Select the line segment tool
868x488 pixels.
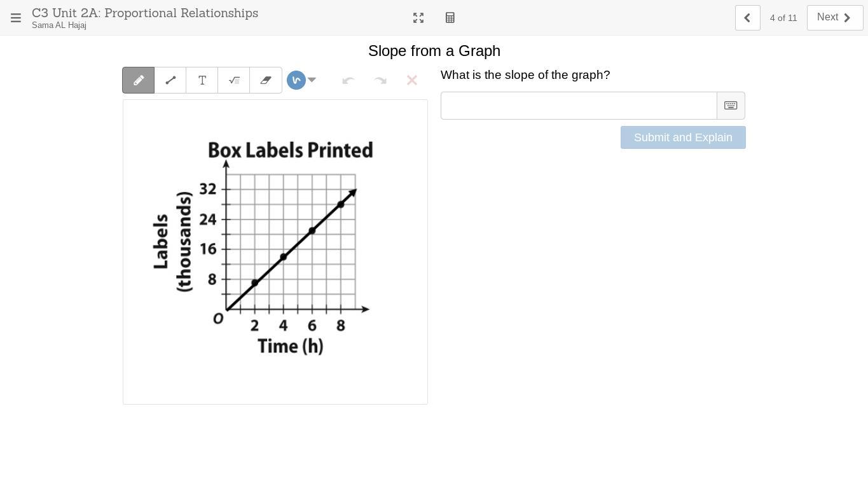tap(170, 80)
